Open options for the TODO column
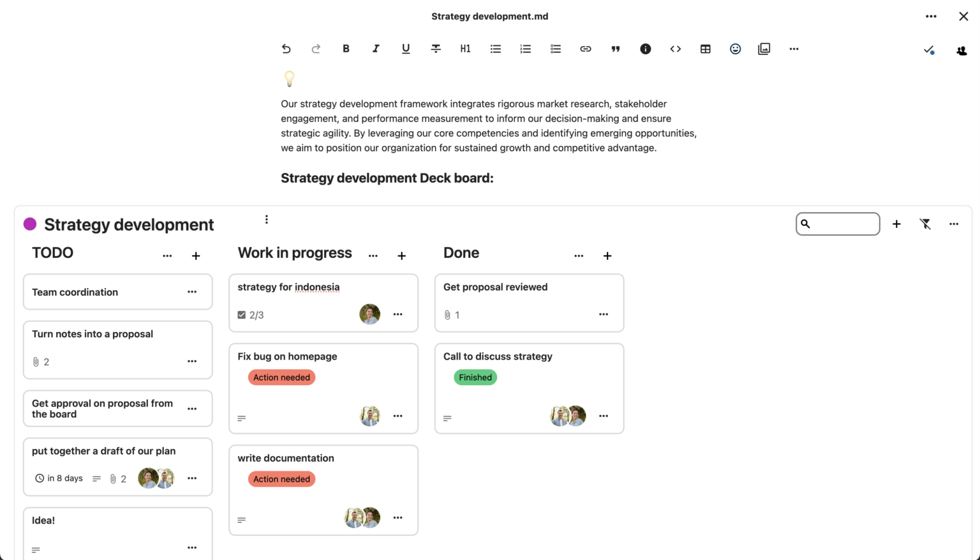 pos(167,255)
